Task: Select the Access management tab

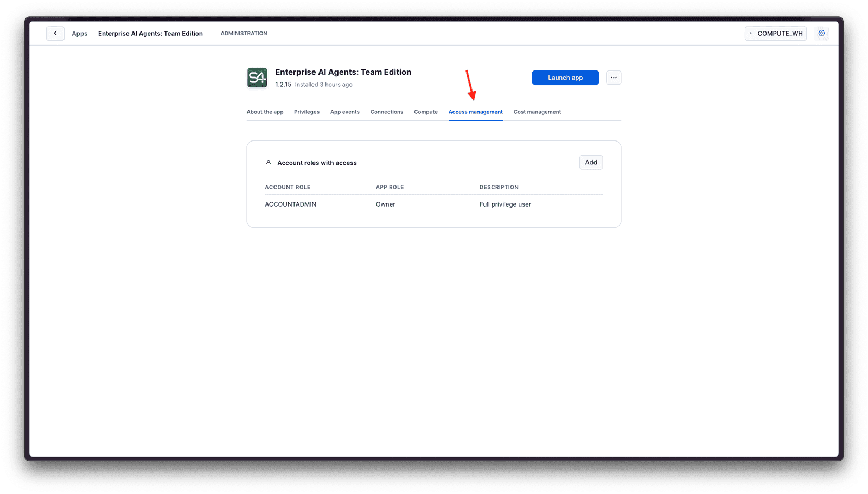Action: click(x=475, y=112)
